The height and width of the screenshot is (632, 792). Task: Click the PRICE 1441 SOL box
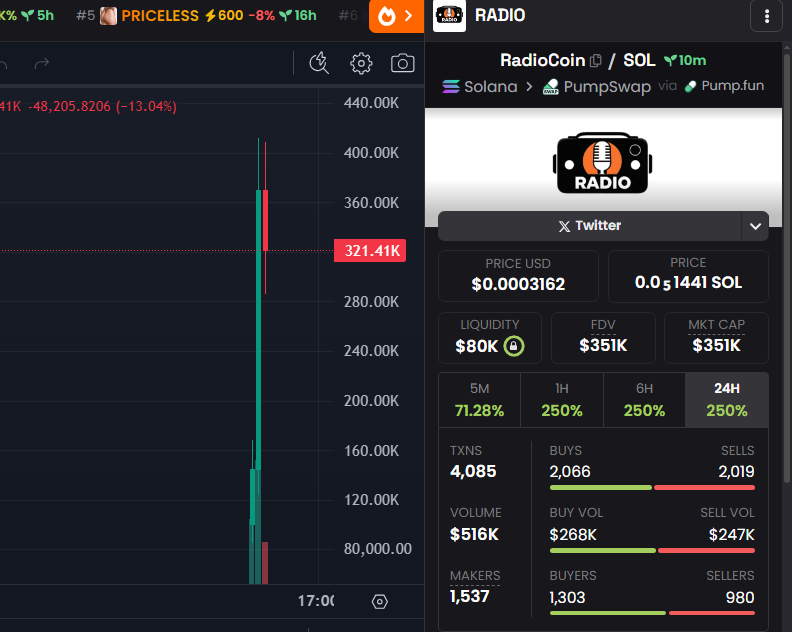pyautogui.click(x=688, y=276)
